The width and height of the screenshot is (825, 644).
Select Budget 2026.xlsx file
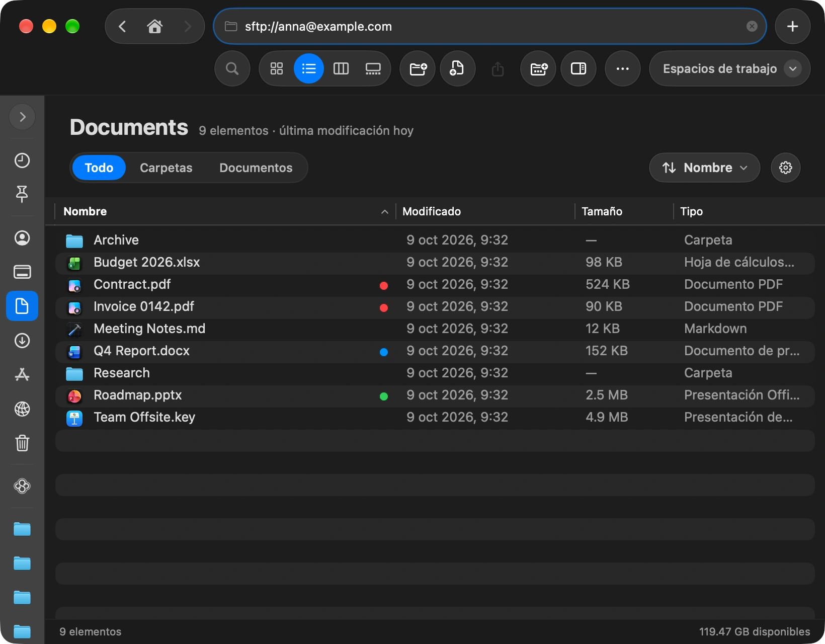tap(435, 262)
